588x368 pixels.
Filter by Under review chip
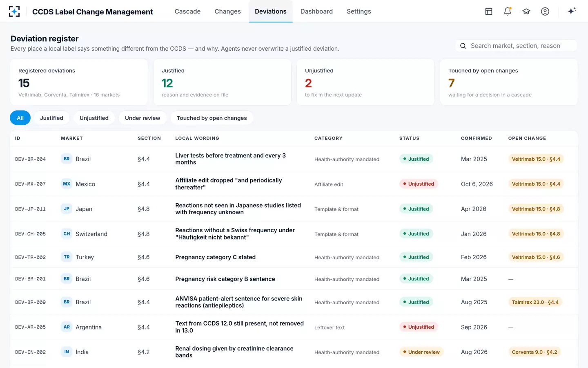(x=143, y=118)
